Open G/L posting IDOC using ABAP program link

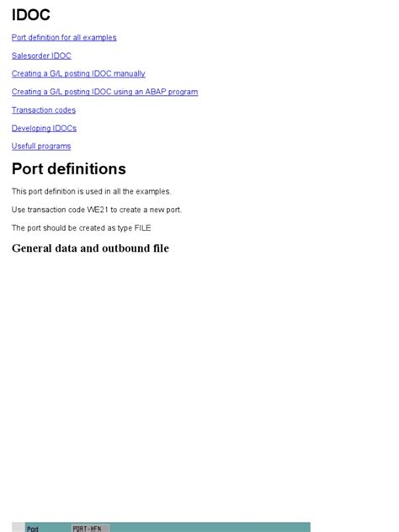coord(105,92)
